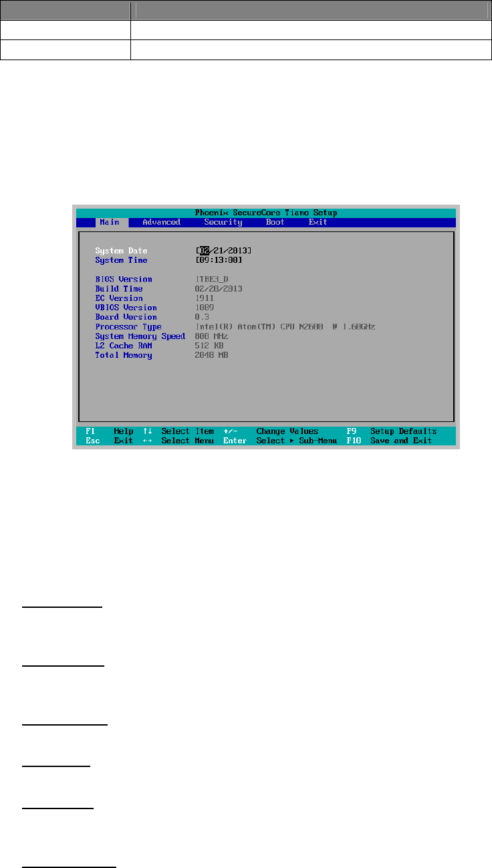492x868 pixels.
Task: Click the System Time label
Action: (121, 260)
